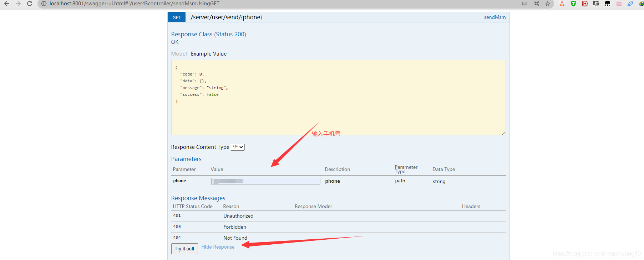The height and width of the screenshot is (260, 644).
Task: Click the address bar URL
Action: click(x=135, y=4)
